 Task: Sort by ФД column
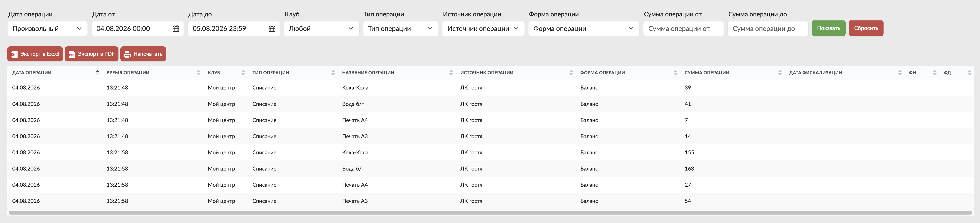[x=969, y=73]
